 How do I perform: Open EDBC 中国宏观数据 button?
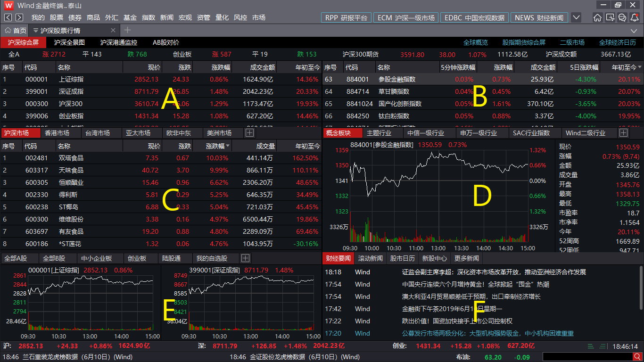click(474, 17)
